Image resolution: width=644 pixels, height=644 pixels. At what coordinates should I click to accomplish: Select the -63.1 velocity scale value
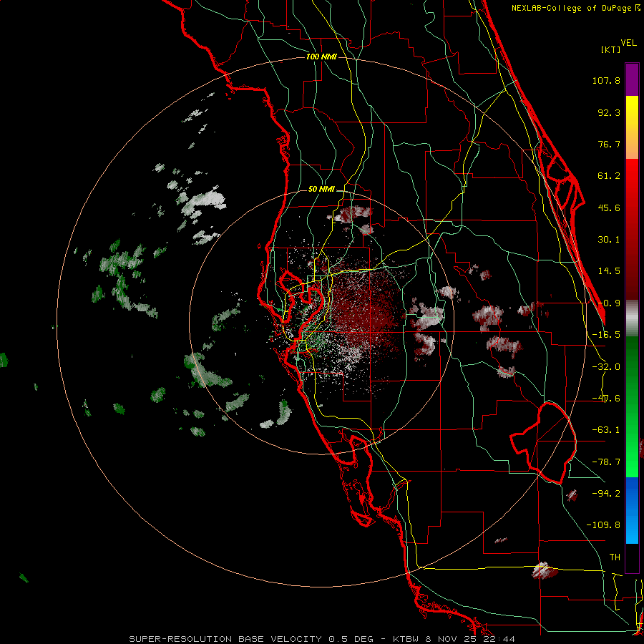click(x=606, y=430)
